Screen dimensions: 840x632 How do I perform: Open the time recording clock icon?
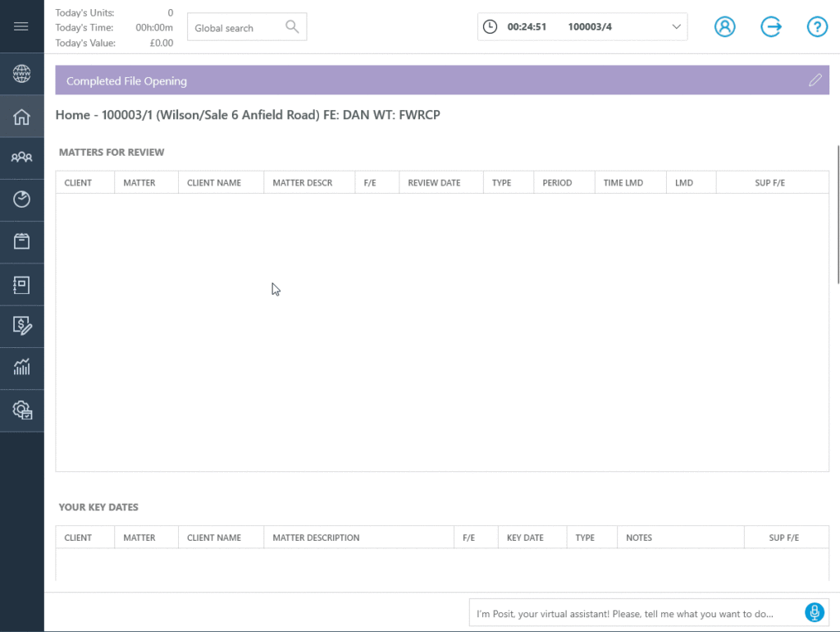point(21,199)
